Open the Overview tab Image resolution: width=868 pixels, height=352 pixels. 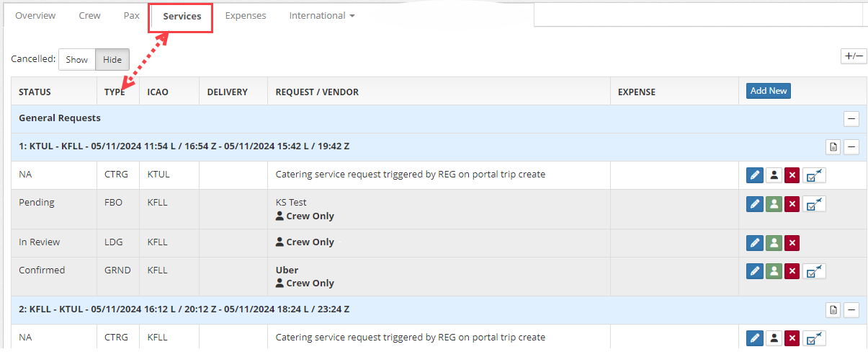pyautogui.click(x=35, y=15)
